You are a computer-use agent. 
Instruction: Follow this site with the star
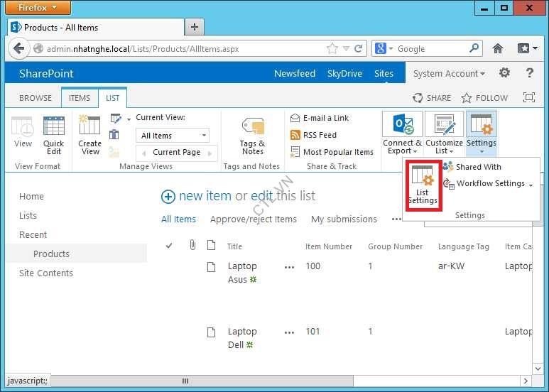(x=485, y=98)
